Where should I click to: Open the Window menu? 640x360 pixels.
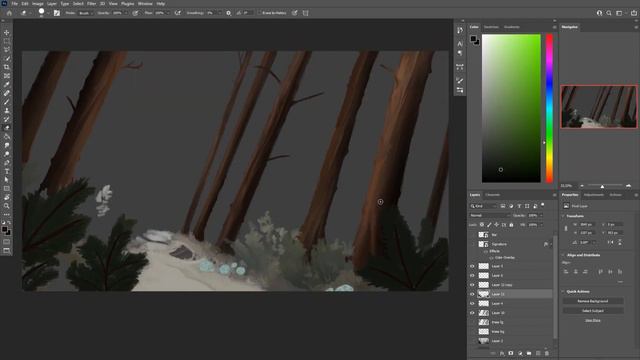click(145, 4)
